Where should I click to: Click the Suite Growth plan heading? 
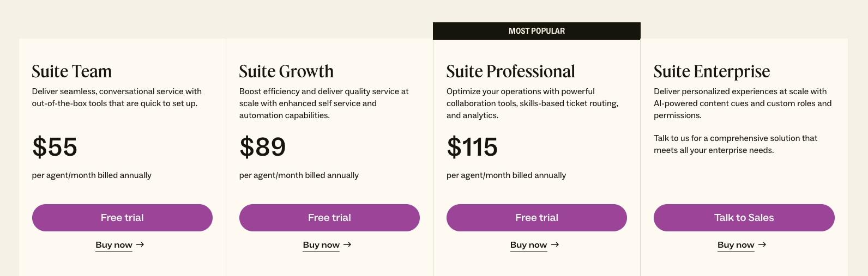(x=286, y=71)
